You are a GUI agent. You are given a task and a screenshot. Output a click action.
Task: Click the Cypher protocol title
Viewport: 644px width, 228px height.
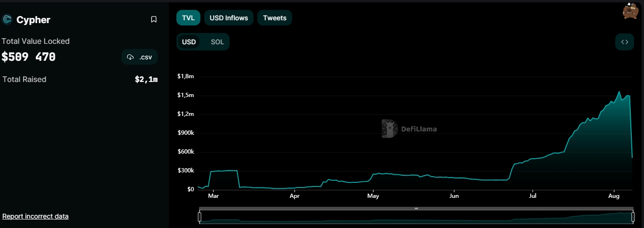33,20
